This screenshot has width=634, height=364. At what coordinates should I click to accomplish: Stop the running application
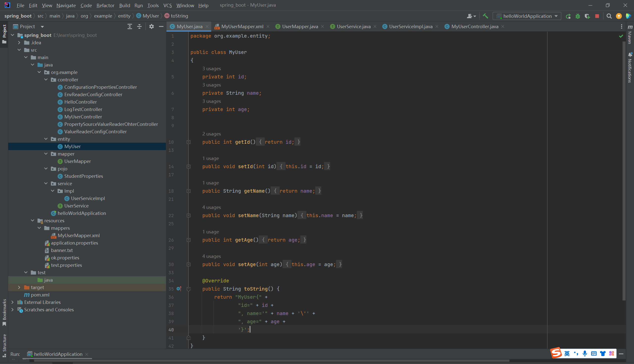[597, 16]
